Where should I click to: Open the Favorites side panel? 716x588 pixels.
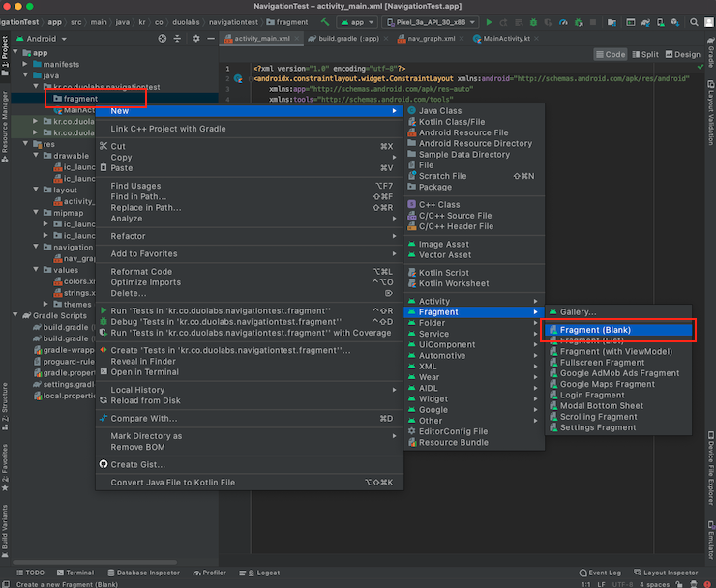5,467
